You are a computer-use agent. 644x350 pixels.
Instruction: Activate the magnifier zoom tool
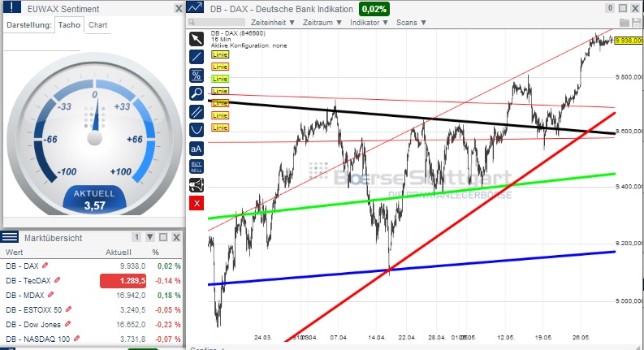(197, 93)
